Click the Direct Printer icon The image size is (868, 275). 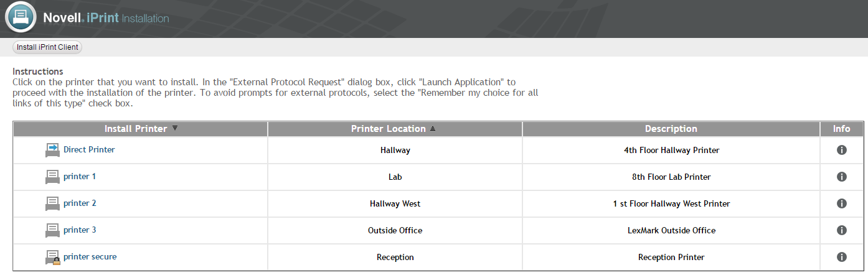(52, 150)
